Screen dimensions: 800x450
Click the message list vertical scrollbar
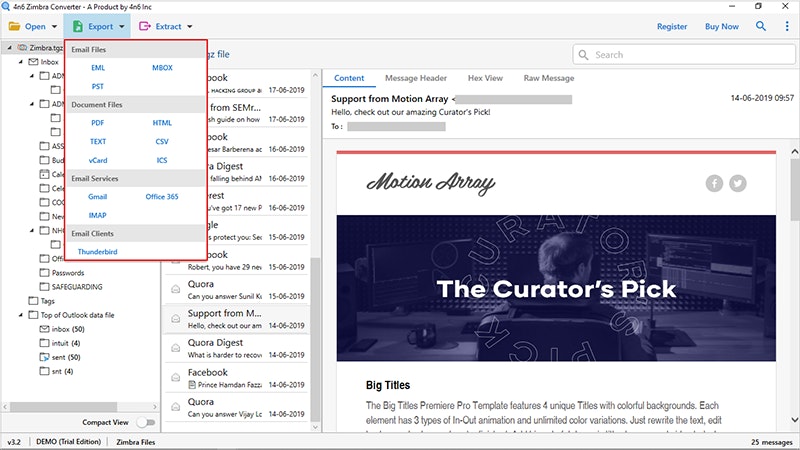coord(315,339)
